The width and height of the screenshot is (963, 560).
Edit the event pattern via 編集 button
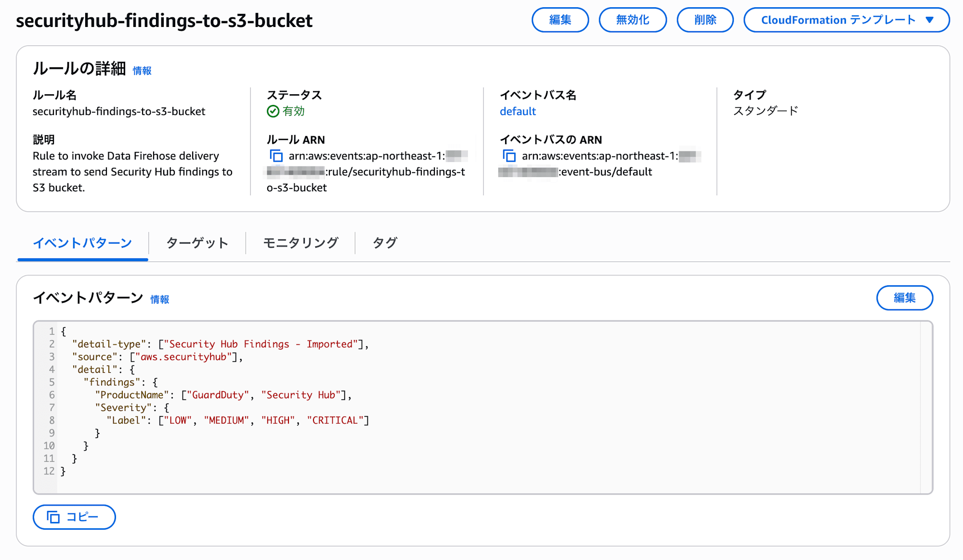click(x=904, y=298)
